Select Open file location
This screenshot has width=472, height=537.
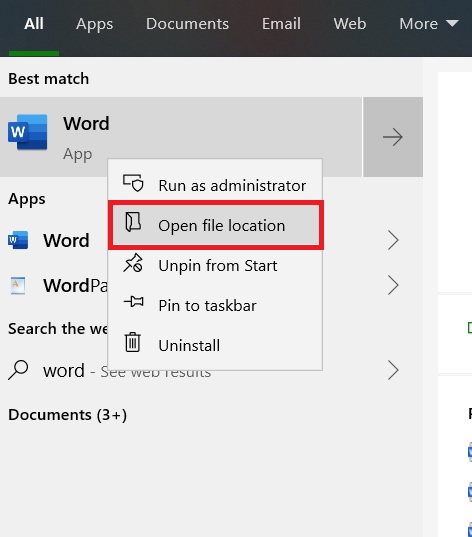(216, 225)
